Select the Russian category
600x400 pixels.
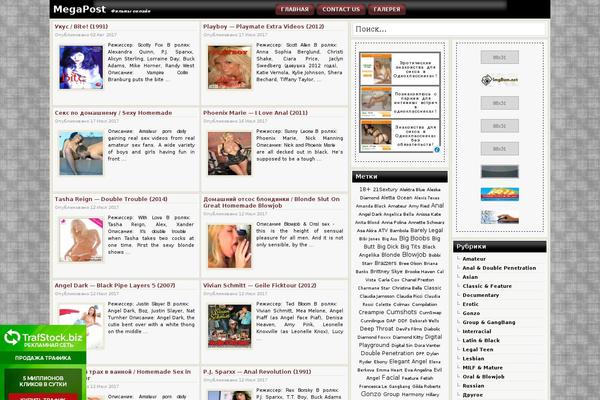click(473, 386)
